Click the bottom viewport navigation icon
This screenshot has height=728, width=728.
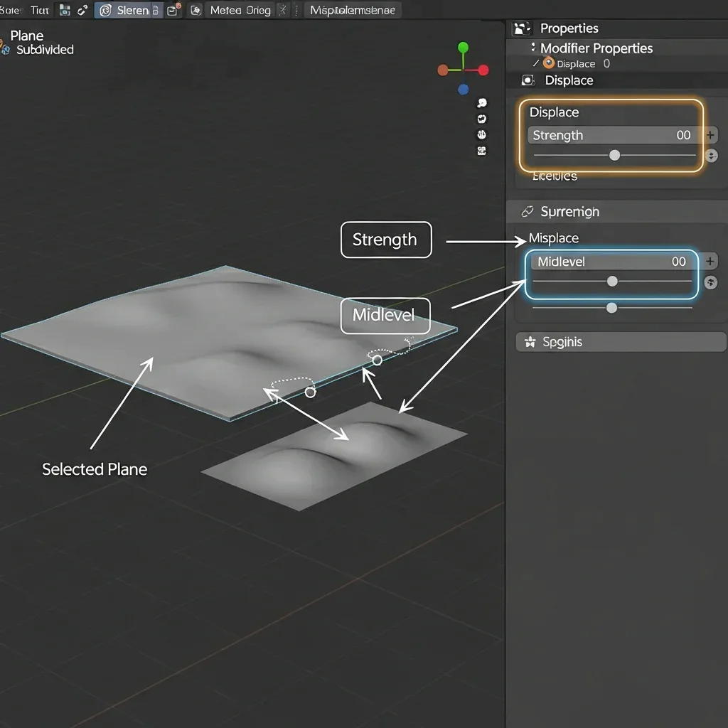click(482, 151)
